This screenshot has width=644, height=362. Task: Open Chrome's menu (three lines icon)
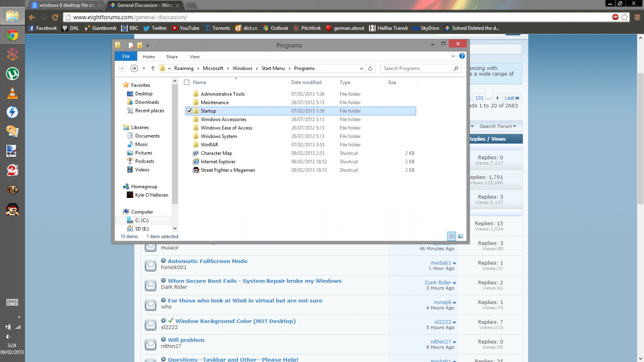(x=637, y=17)
